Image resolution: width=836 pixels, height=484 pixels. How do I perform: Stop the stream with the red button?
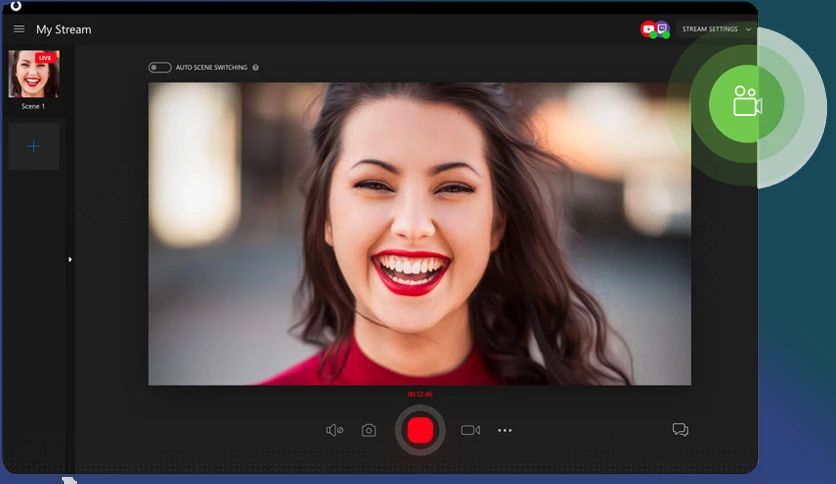point(420,430)
